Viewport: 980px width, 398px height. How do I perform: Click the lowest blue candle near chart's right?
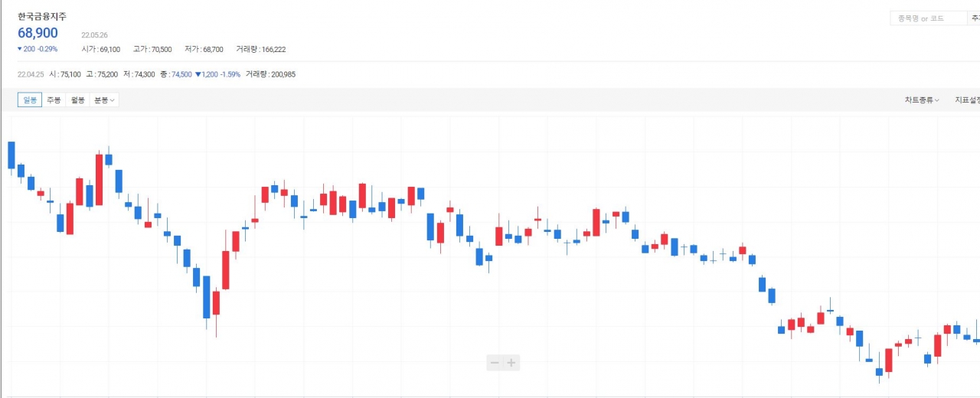coord(879,372)
